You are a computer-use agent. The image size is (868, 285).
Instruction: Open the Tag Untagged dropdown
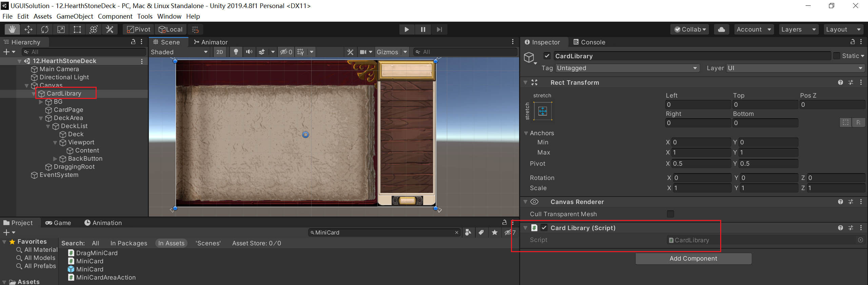[627, 68]
